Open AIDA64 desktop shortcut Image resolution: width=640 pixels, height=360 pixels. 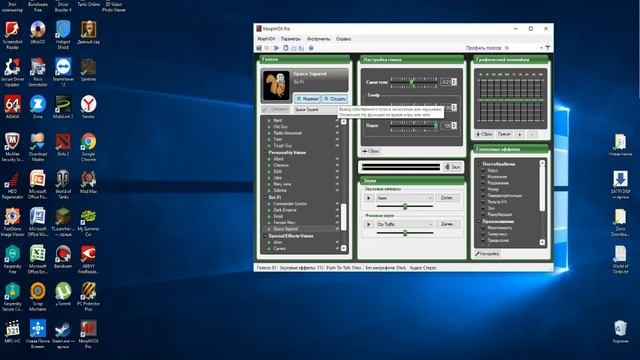click(12, 107)
